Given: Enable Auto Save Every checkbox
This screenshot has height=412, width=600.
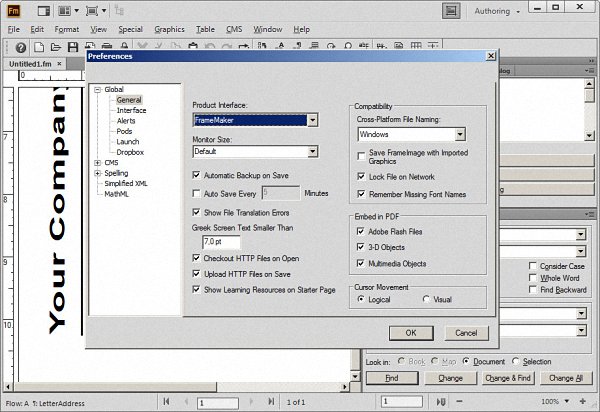Looking at the screenshot, I should pos(196,192).
